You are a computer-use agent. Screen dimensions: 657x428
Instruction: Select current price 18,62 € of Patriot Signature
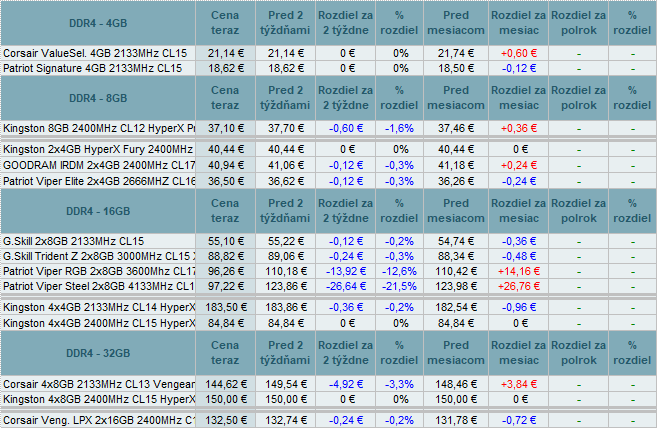(x=226, y=68)
